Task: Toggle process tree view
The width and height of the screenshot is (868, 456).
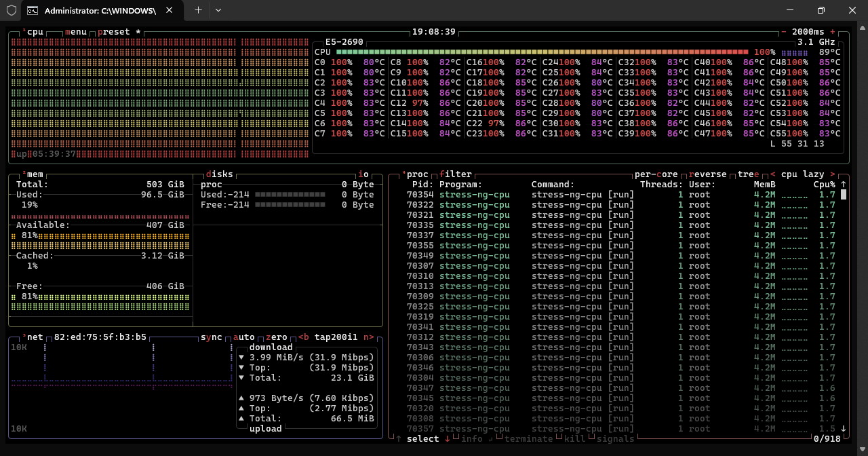Action: [749, 174]
